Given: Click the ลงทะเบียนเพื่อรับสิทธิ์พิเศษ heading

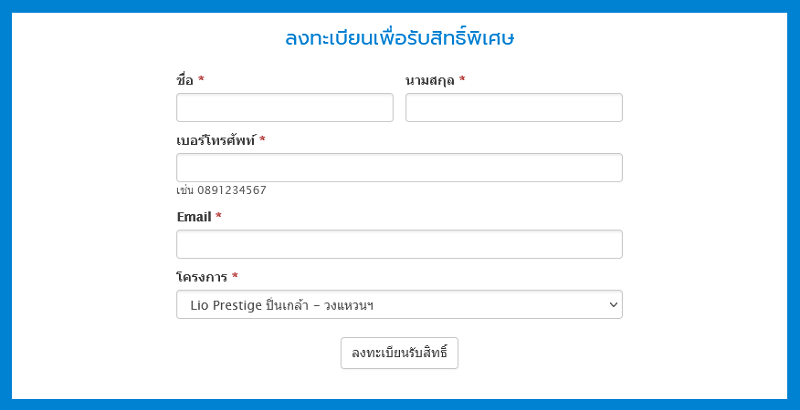Looking at the screenshot, I should point(399,38).
